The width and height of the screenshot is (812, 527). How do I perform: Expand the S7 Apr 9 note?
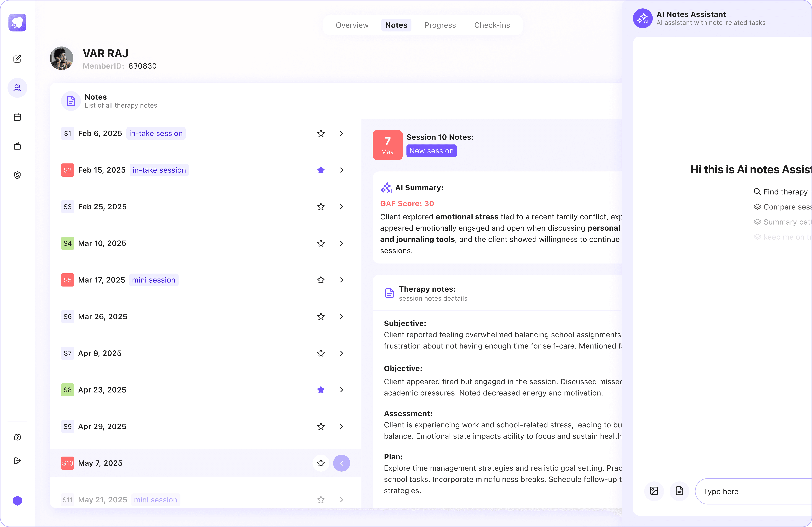[x=341, y=353]
